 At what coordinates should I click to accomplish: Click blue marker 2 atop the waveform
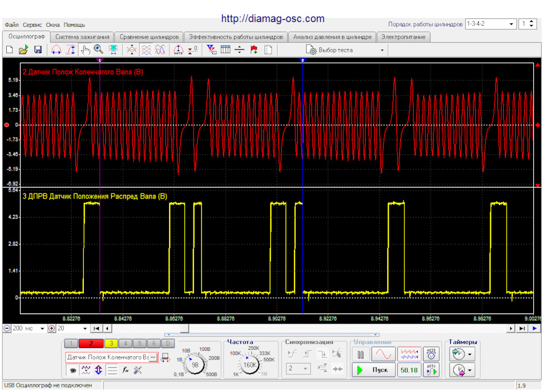pyautogui.click(x=303, y=60)
